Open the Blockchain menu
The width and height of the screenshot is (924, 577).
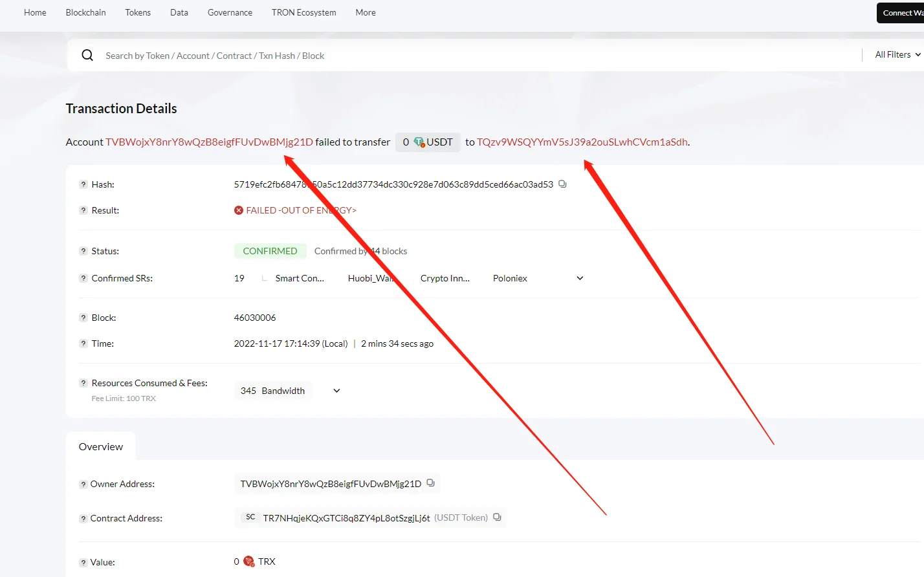pos(85,12)
